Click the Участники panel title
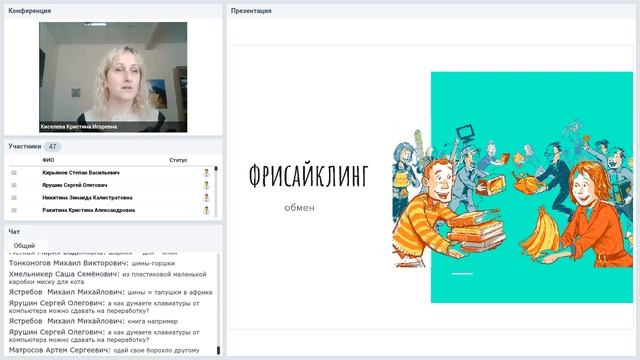This screenshot has height=360, width=640. pos(25,146)
